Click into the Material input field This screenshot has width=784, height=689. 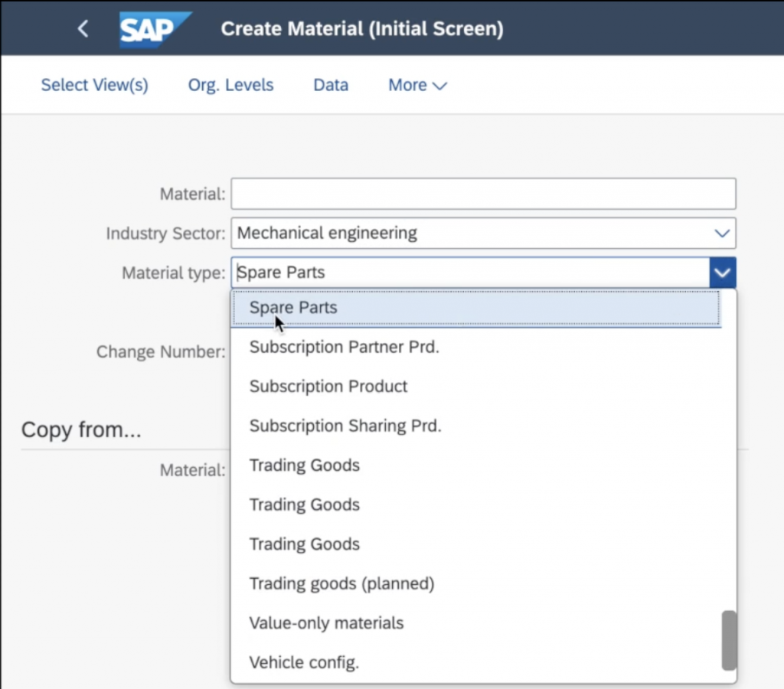[482, 194]
